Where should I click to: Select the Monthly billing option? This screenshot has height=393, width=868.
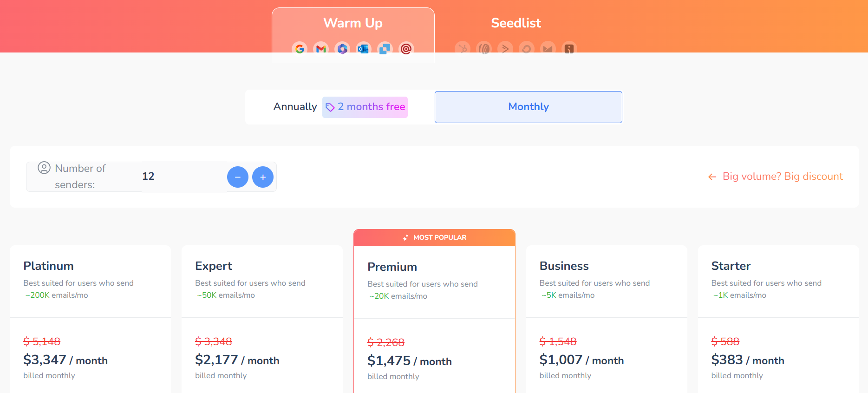pyautogui.click(x=528, y=107)
